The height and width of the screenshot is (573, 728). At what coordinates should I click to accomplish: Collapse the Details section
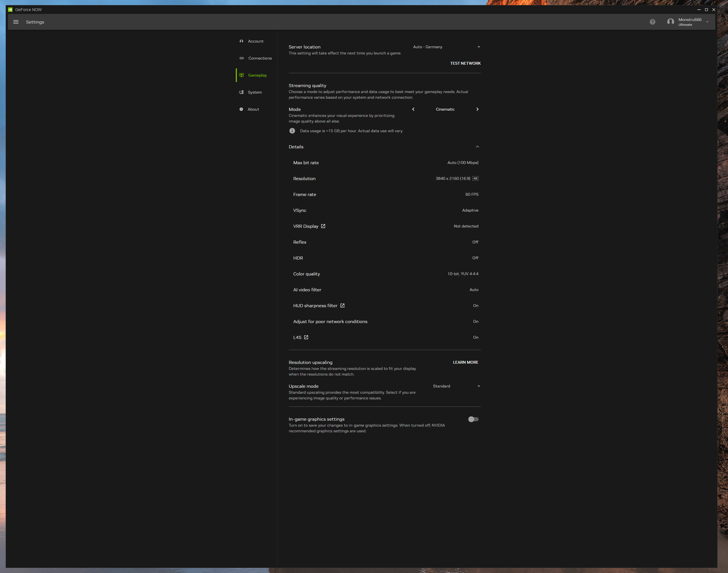477,147
